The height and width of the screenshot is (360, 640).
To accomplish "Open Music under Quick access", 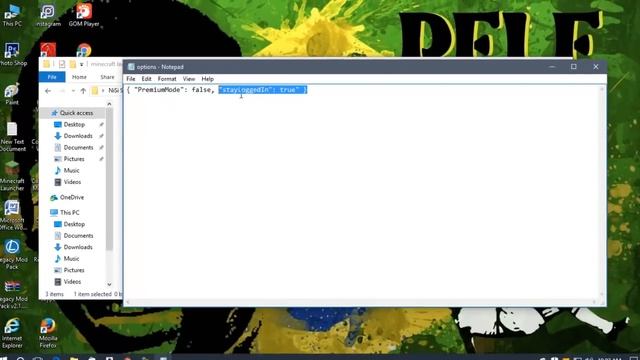I will pyautogui.click(x=71, y=170).
